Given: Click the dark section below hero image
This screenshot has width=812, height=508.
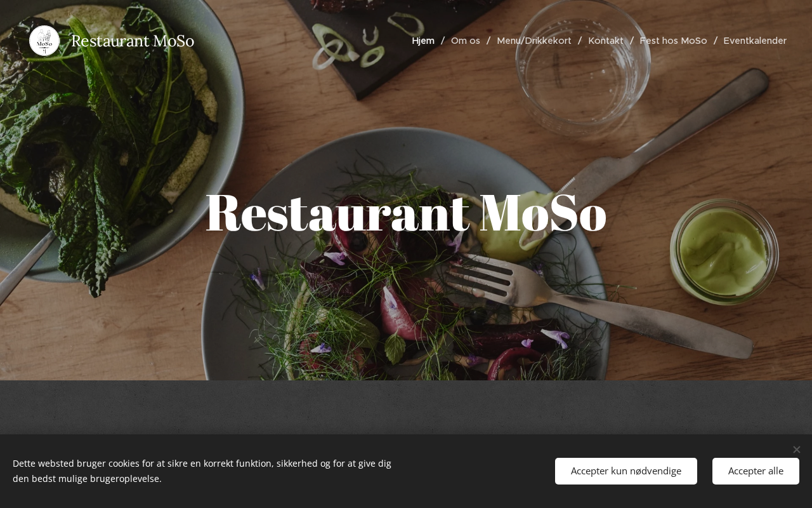Looking at the screenshot, I should click(406, 407).
